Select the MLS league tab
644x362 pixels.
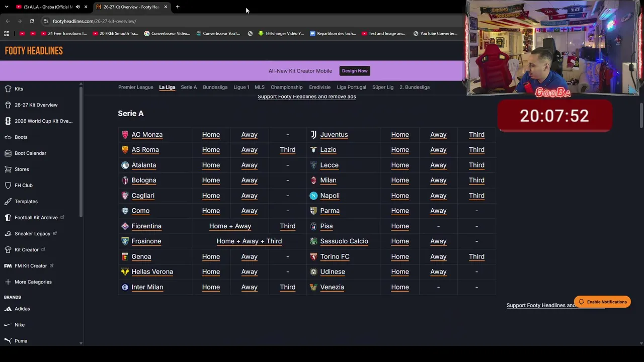tap(260, 87)
